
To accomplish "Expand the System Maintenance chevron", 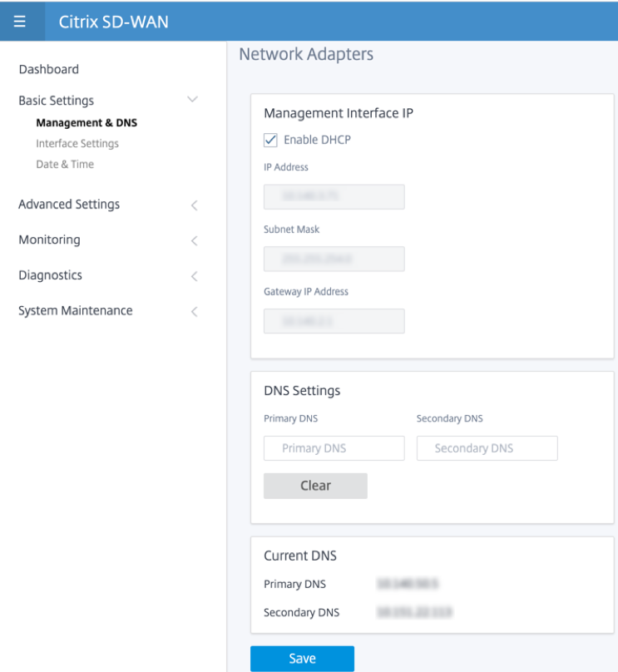I will pyautogui.click(x=194, y=312).
